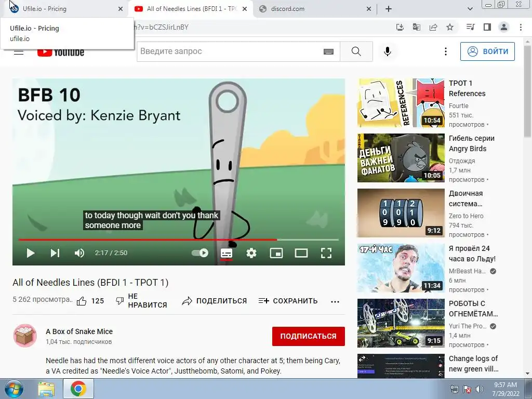The width and height of the screenshot is (532, 399).
Task: Switch to the discord.com tab
Action: (315, 9)
